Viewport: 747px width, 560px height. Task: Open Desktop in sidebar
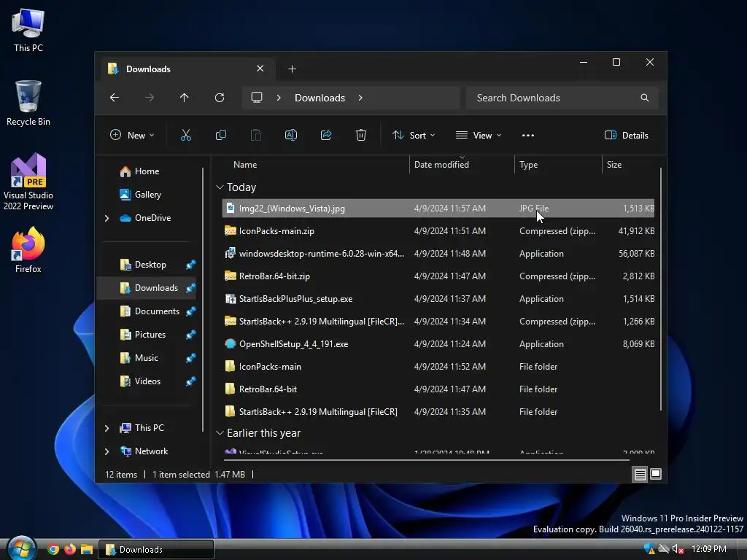pos(150,265)
